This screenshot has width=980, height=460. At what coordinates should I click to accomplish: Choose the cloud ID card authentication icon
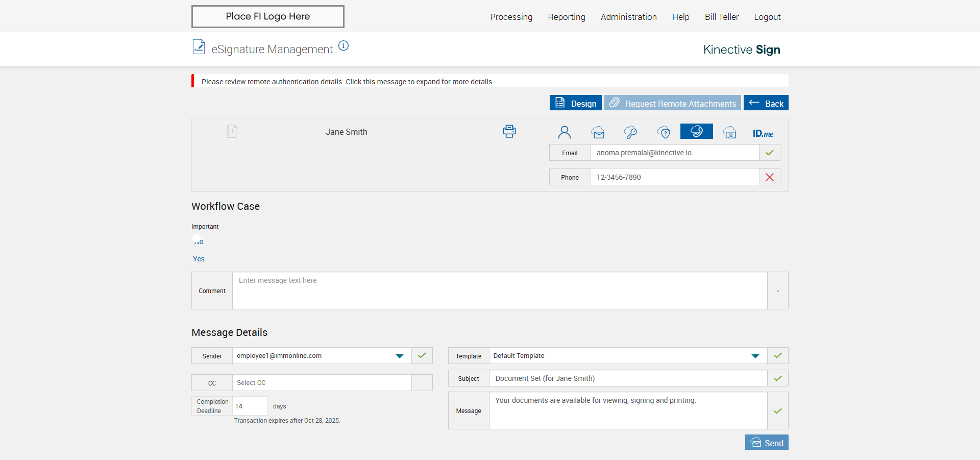click(x=729, y=132)
